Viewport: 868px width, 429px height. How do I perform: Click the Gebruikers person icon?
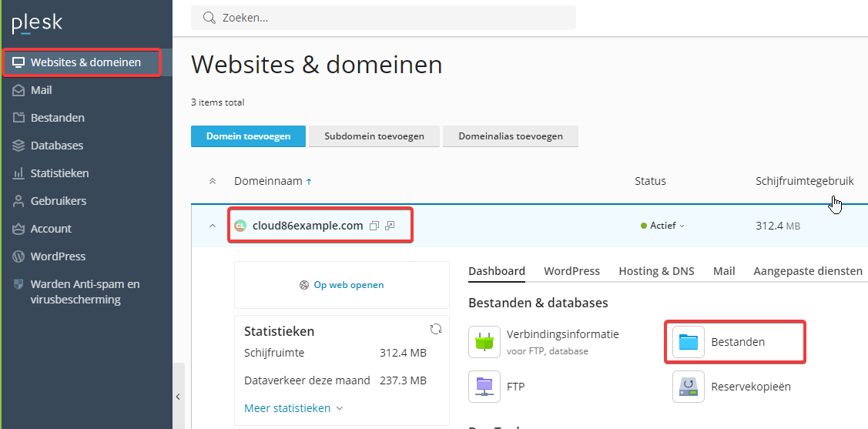18,201
